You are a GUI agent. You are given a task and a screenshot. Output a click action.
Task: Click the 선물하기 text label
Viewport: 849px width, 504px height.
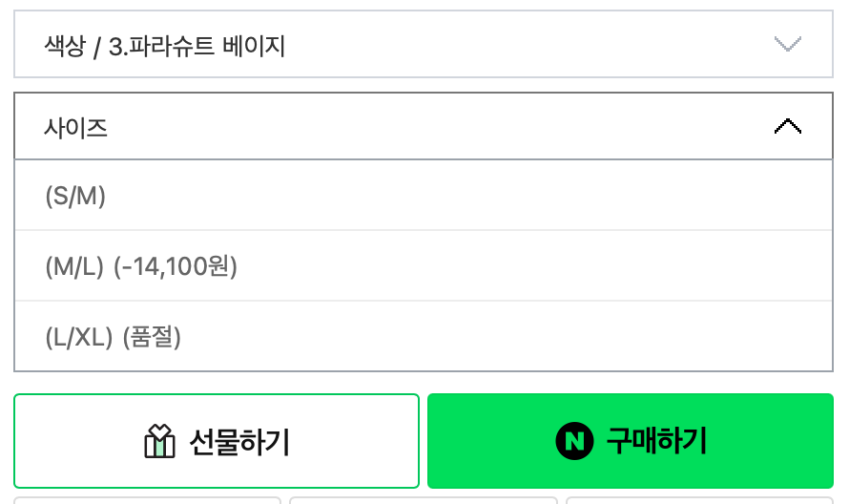click(x=239, y=441)
